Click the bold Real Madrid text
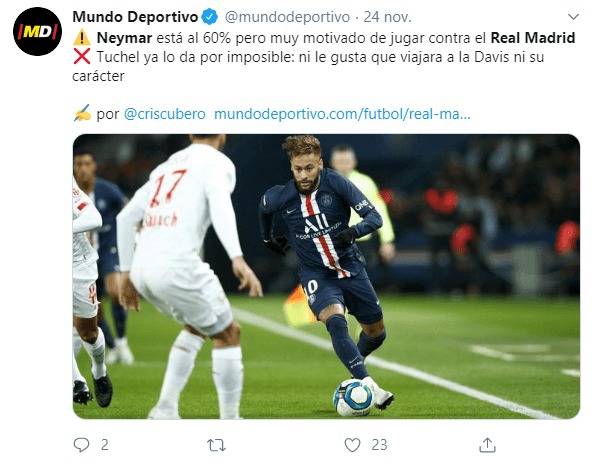The width and height of the screenshot is (596, 462). (x=533, y=38)
